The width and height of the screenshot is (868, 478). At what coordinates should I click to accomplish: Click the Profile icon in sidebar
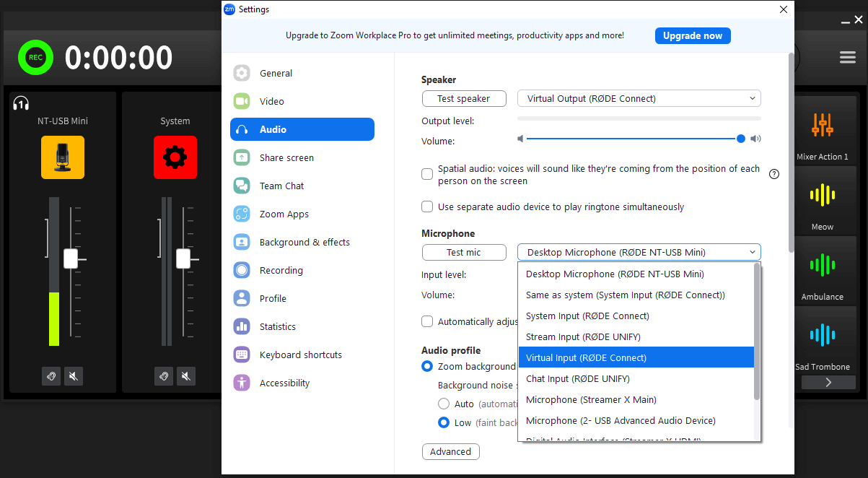242,298
